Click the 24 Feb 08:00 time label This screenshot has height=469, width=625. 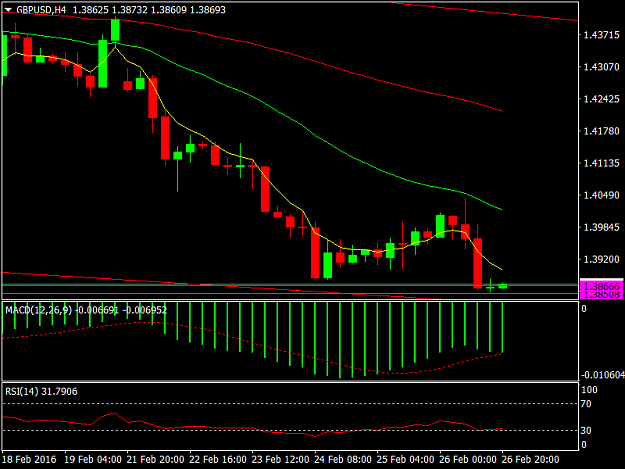pyautogui.click(x=343, y=459)
